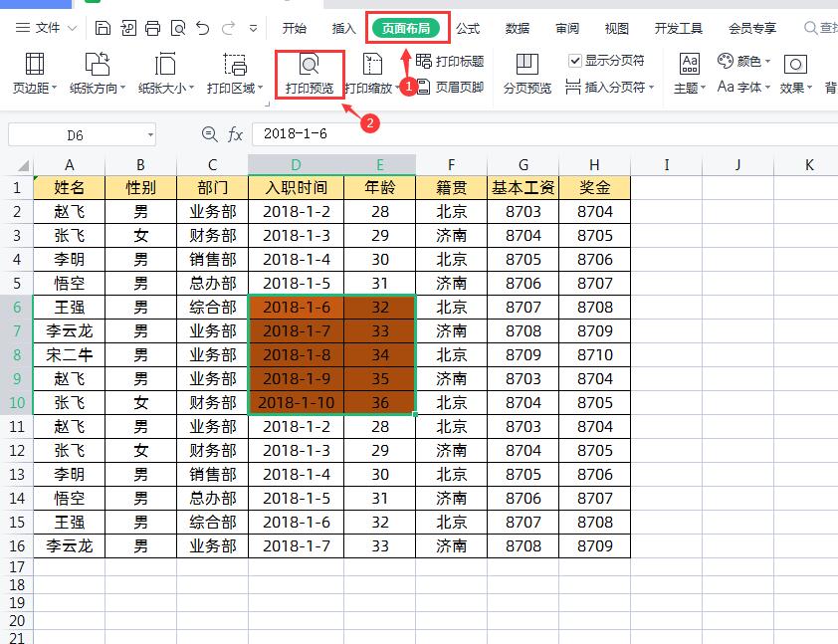Click the Undo arrow icon
Viewport: 838px width, 644px height.
pos(204,29)
